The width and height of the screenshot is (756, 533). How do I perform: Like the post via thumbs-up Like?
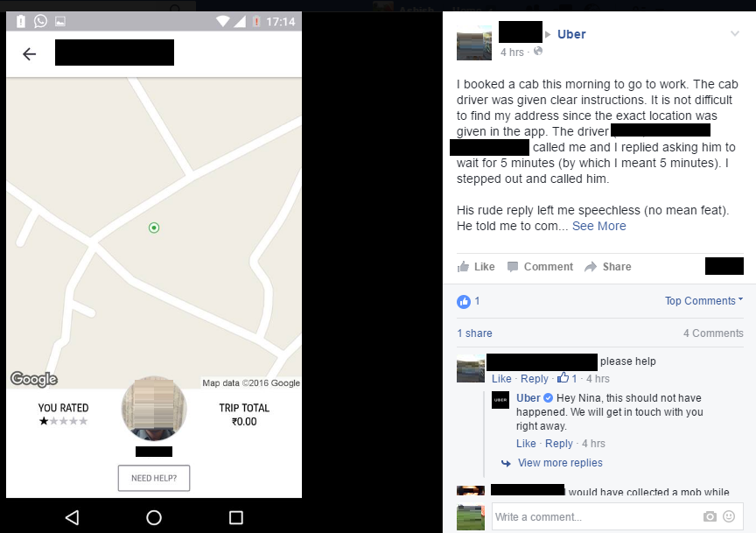[x=476, y=267]
